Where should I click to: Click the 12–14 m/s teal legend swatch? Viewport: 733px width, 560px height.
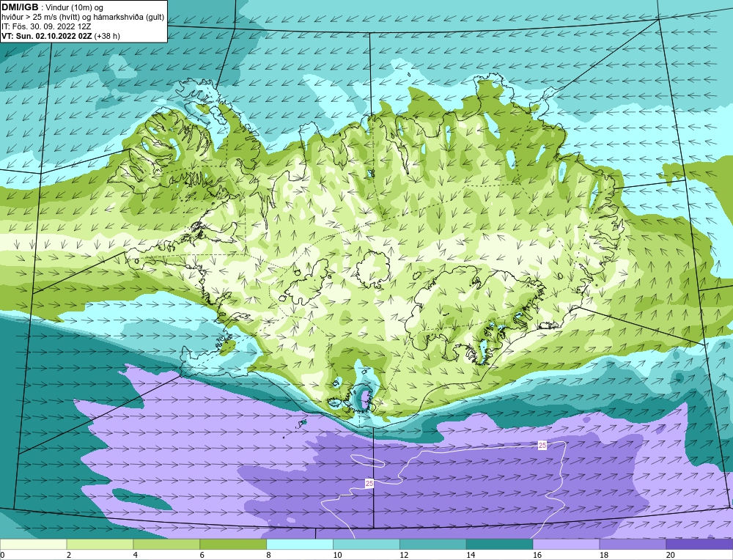pos(433,544)
